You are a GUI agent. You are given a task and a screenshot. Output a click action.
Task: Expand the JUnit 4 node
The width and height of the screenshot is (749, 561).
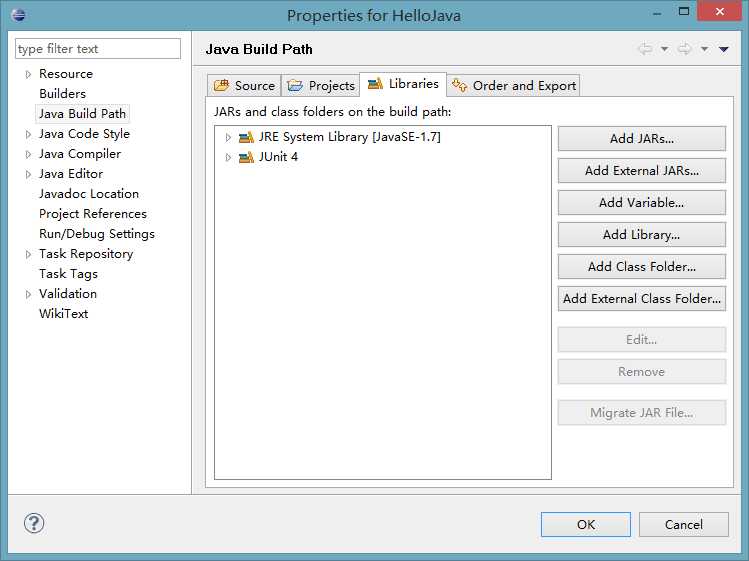[x=228, y=157]
